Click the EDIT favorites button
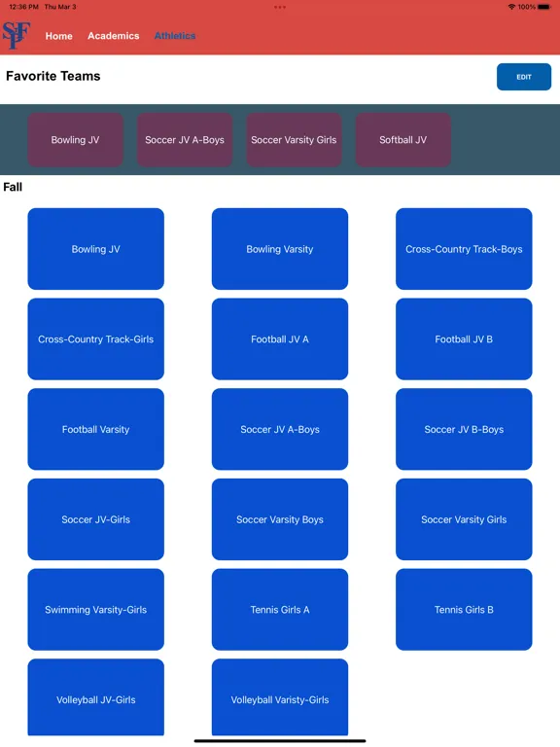560x747 pixels. click(x=524, y=77)
